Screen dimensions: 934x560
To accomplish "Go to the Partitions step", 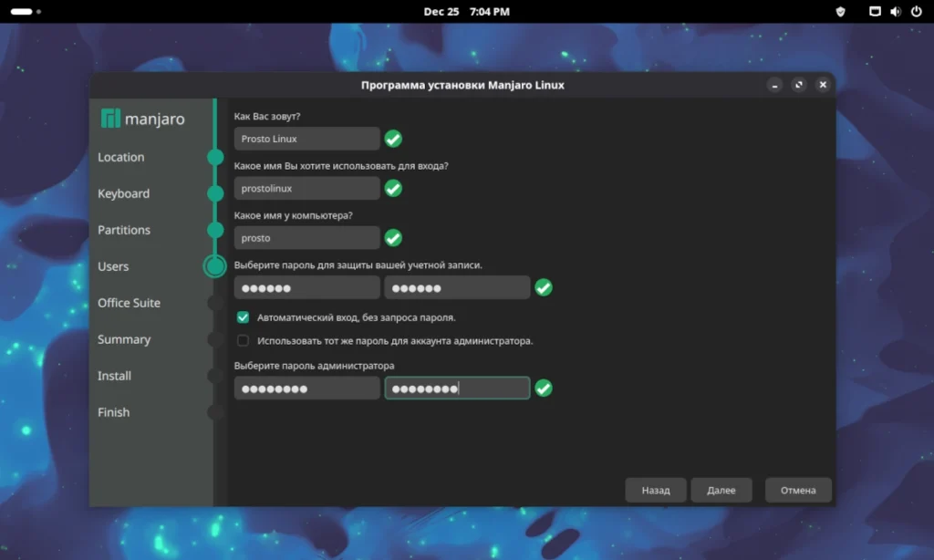I will (x=124, y=230).
